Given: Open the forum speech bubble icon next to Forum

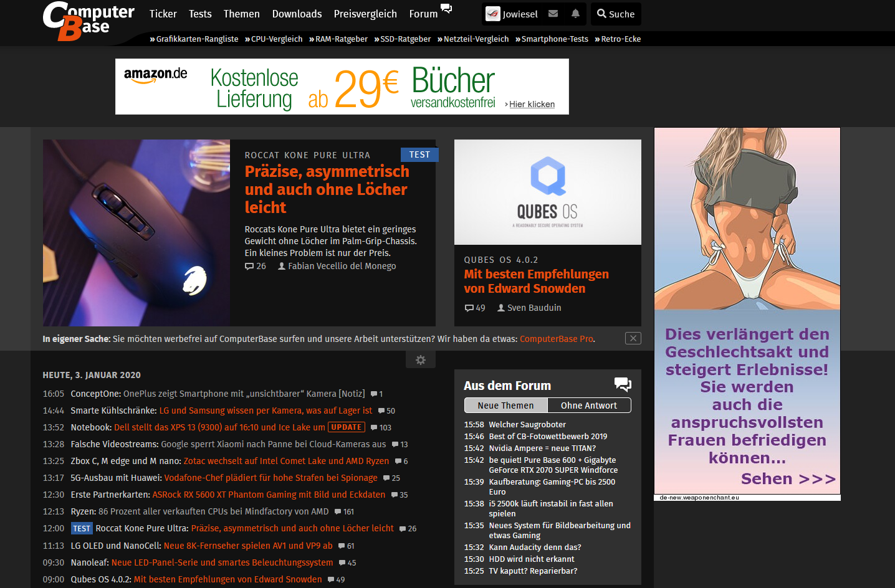Looking at the screenshot, I should (x=446, y=9).
